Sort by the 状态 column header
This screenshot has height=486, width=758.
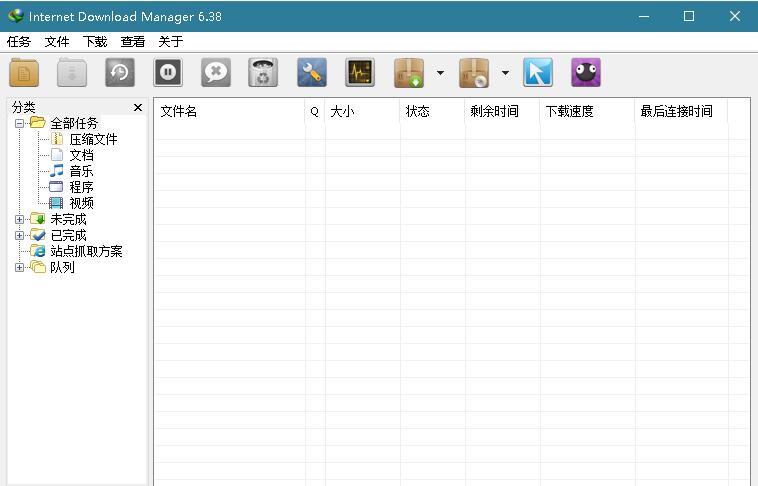433,112
